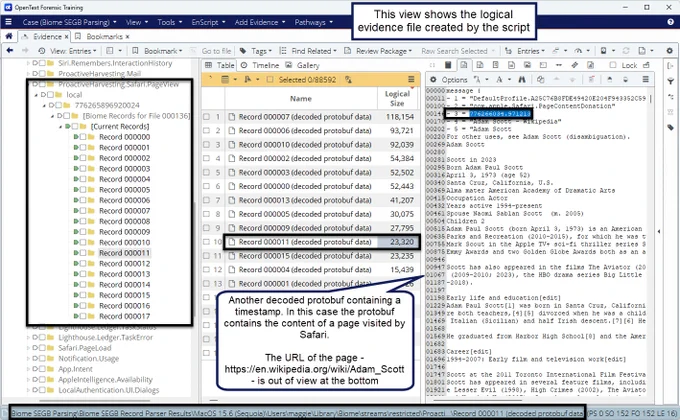Image resolution: width=680 pixels, height=420 pixels.
Task: Click the tag icon in right sidebar
Action: 670,127
